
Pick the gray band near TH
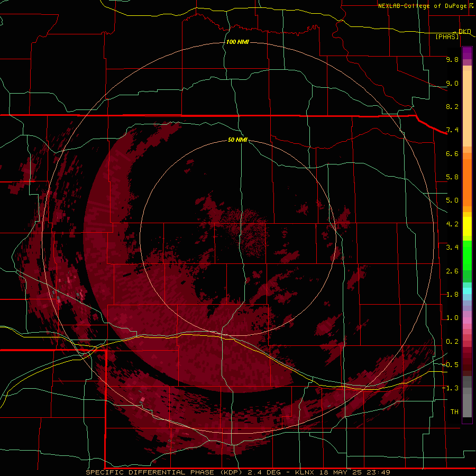[x=467, y=407]
